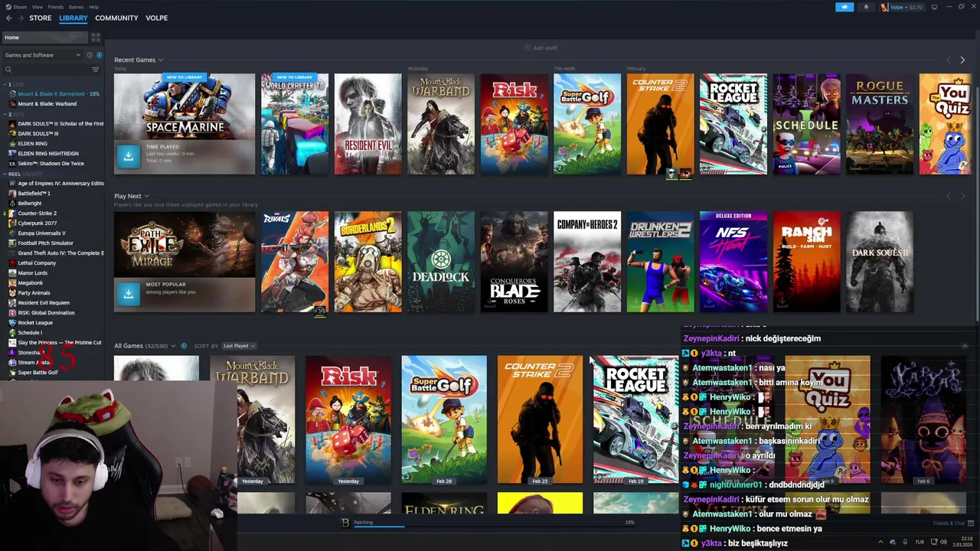Open the notifications bell icon

(866, 7)
